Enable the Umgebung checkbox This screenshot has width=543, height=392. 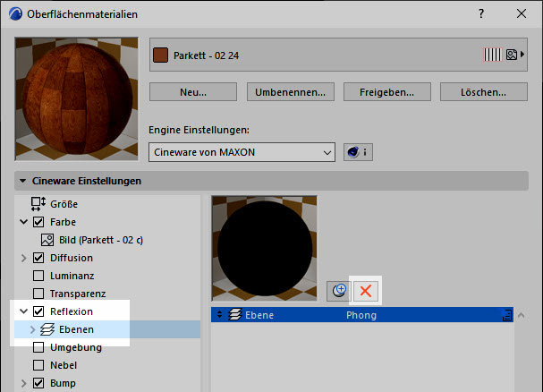point(38,347)
